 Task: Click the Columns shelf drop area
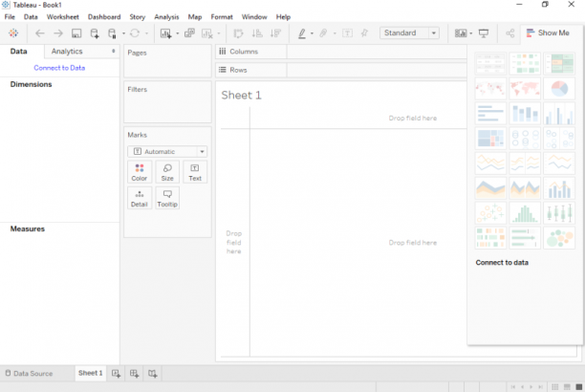(x=377, y=52)
